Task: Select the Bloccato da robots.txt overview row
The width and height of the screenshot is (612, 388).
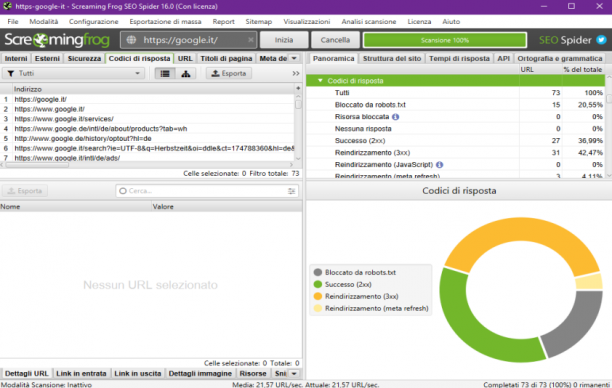Action: pyautogui.click(x=455, y=105)
